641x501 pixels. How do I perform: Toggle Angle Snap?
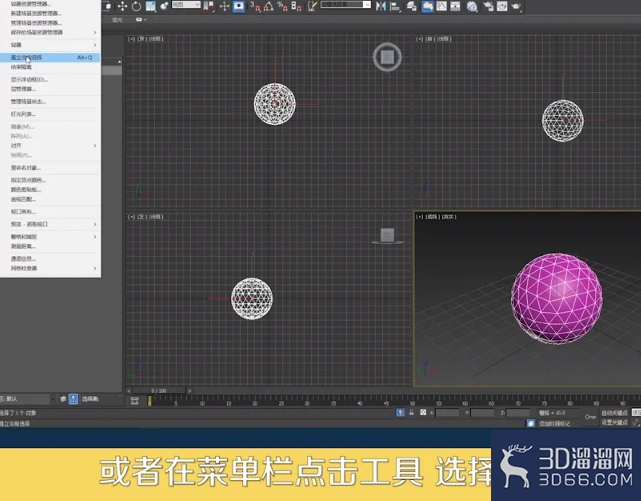pyautogui.click(x=269, y=6)
